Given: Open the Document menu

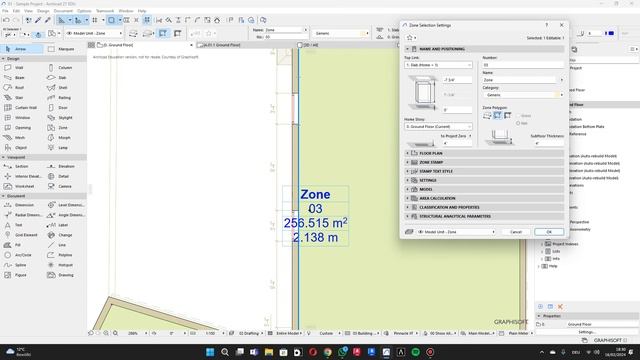Looking at the screenshot, I should tap(63, 11).
